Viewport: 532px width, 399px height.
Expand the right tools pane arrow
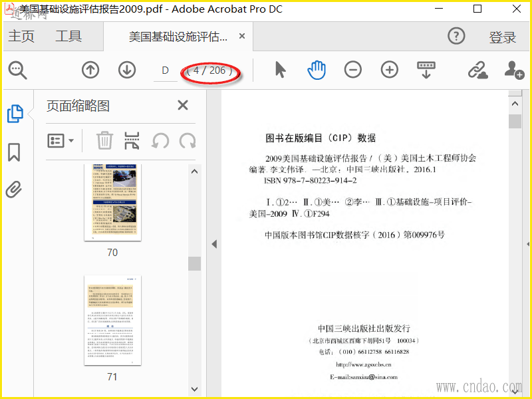(x=528, y=244)
